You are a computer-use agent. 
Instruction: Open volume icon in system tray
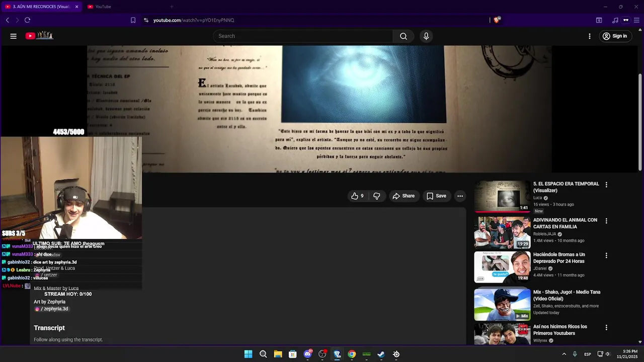coord(607,354)
